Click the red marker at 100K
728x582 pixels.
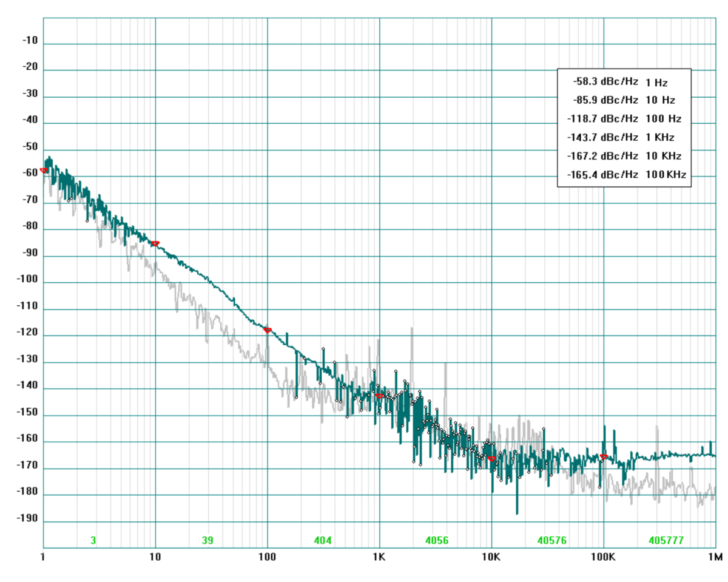604,456
